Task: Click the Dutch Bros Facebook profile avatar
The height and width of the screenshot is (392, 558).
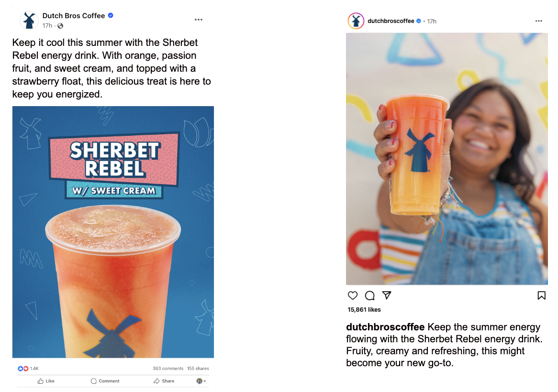Action: 29,21
